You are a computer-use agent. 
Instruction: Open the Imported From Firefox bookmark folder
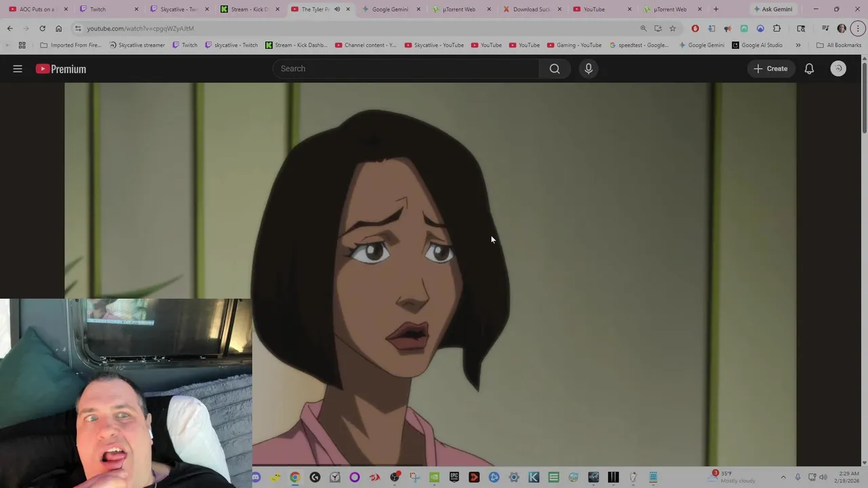coord(71,45)
